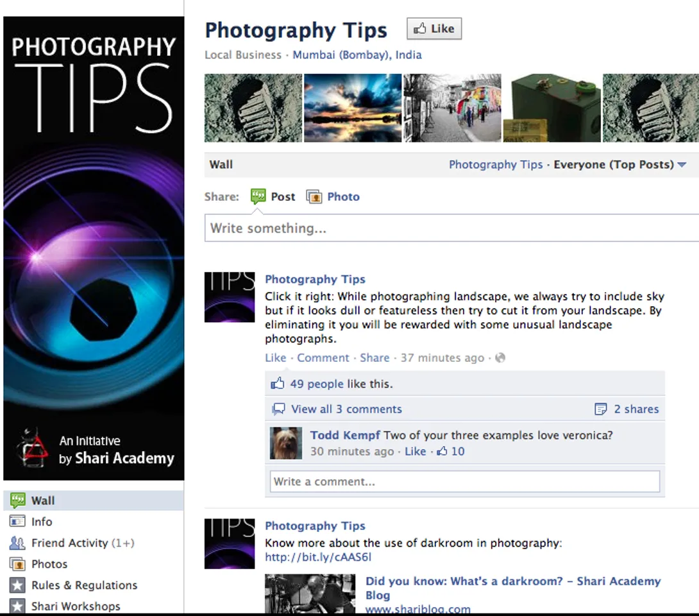Viewport: 699px width, 616px height.
Task: Open the Photography Tips author link on the landscape post
Action: coord(315,279)
